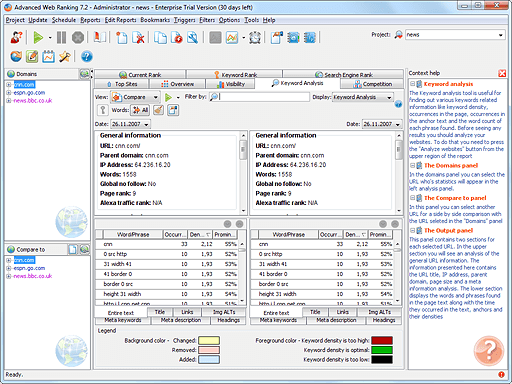Open the Triggers menu
The width and height of the screenshot is (512, 384).
184,20
